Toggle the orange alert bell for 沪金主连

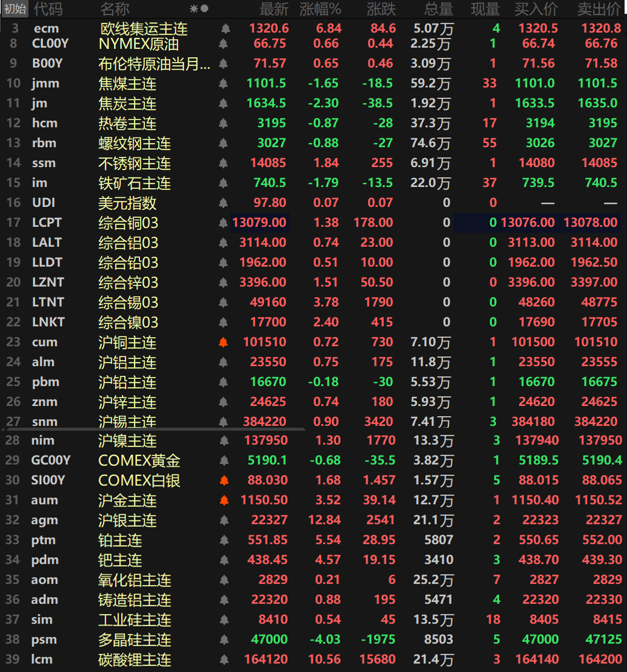224,500
